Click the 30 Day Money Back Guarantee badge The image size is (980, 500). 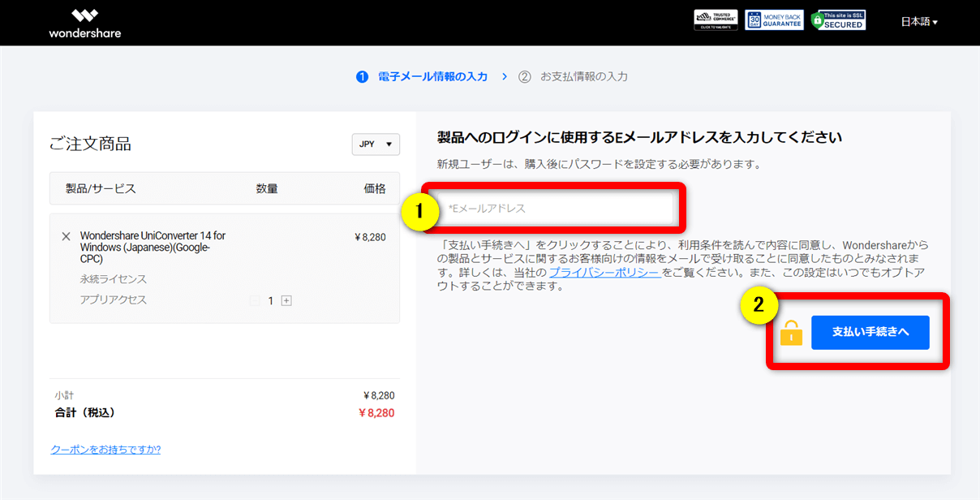[x=774, y=20]
